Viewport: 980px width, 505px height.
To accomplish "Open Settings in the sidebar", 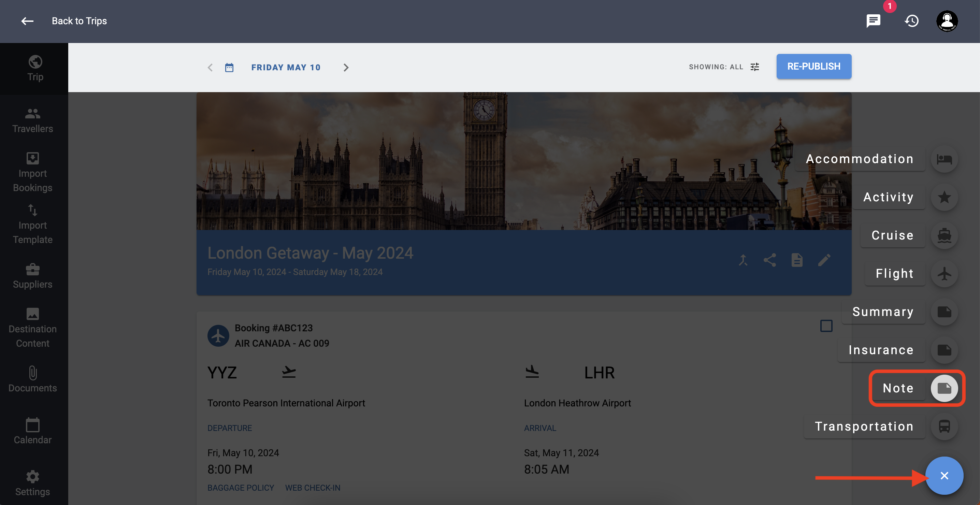I will pyautogui.click(x=33, y=483).
